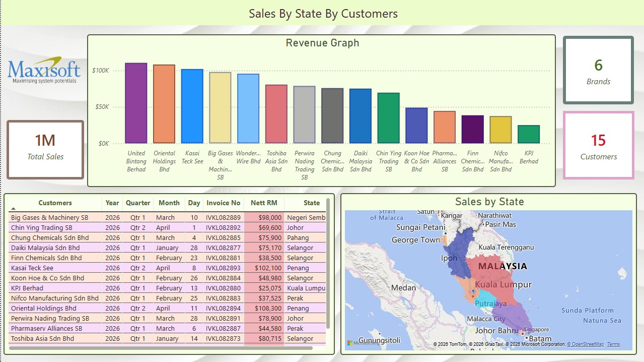Click the Sales by State title
Screen dimensions: 644x362
point(489,202)
